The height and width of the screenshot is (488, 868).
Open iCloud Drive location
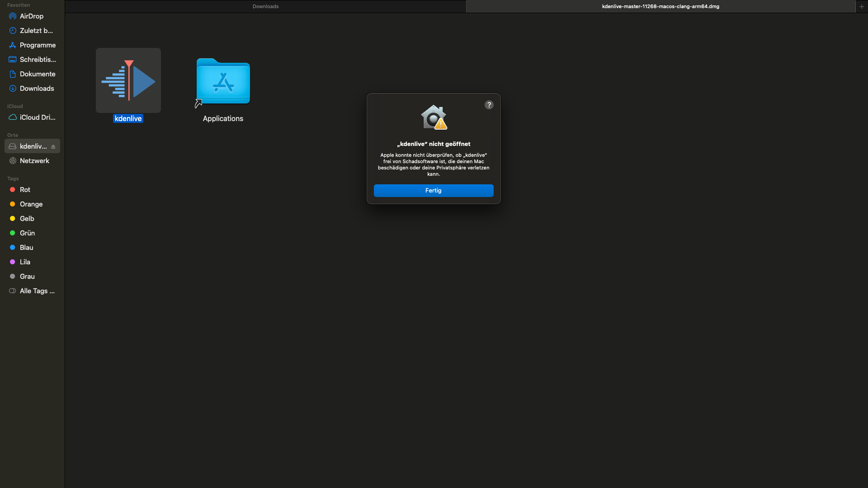(x=37, y=117)
